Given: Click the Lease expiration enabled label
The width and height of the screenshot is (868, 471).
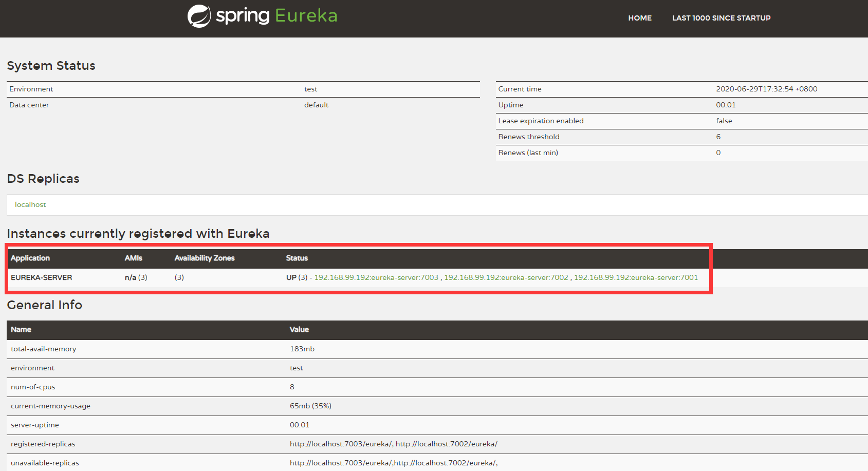Looking at the screenshot, I should [541, 121].
